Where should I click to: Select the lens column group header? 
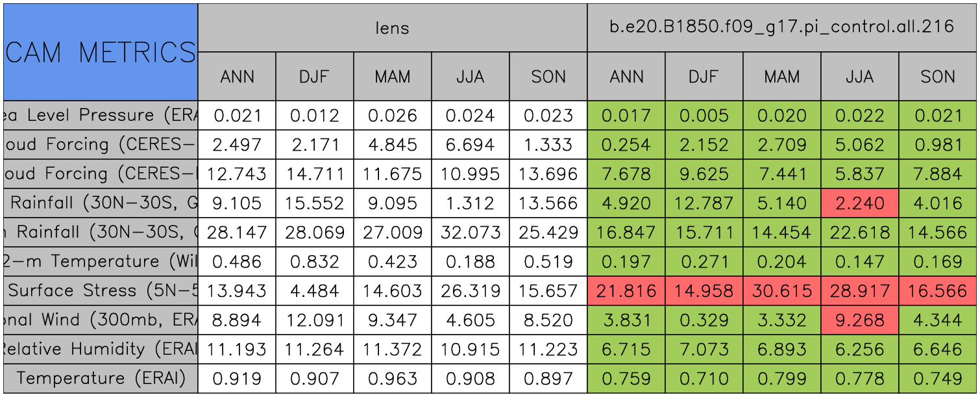(392, 27)
